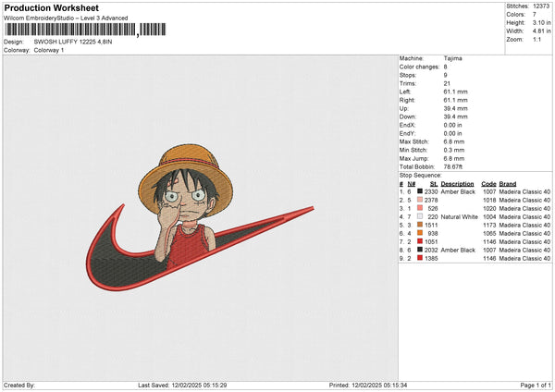Click the Stitches value 12373
Viewport: 555px width, 392px height.
click(x=542, y=6)
